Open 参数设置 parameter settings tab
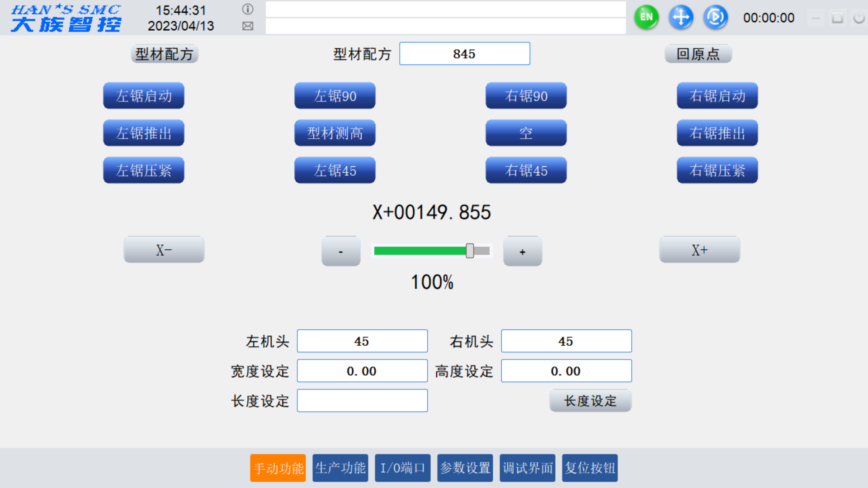Screen dimensions: 868x488 465,468
